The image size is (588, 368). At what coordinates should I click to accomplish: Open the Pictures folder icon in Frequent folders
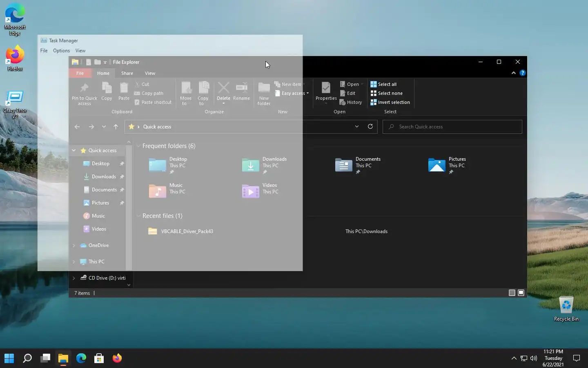pyautogui.click(x=437, y=165)
